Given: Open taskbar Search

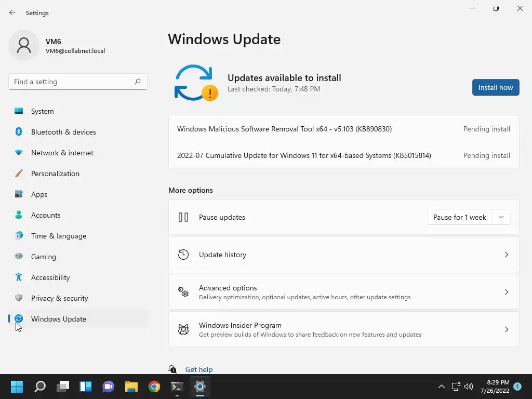Looking at the screenshot, I should pos(40,387).
